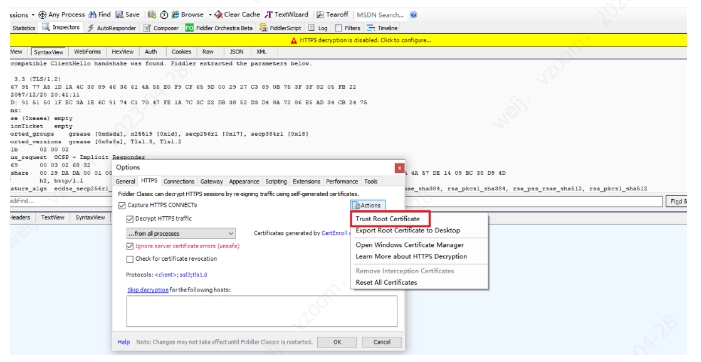The height and width of the screenshot is (362, 701).
Task: Uncheck Decrypt HTTPS traffic
Action: pos(130,219)
